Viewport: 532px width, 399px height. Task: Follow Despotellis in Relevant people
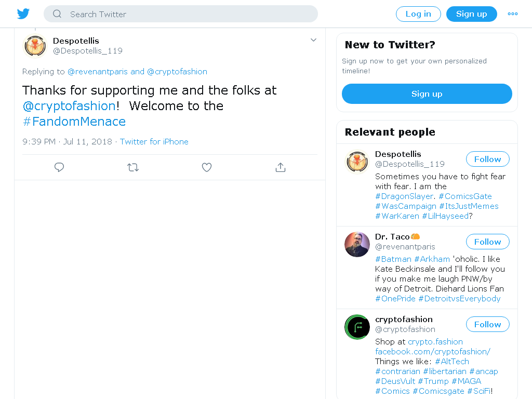[x=487, y=159]
